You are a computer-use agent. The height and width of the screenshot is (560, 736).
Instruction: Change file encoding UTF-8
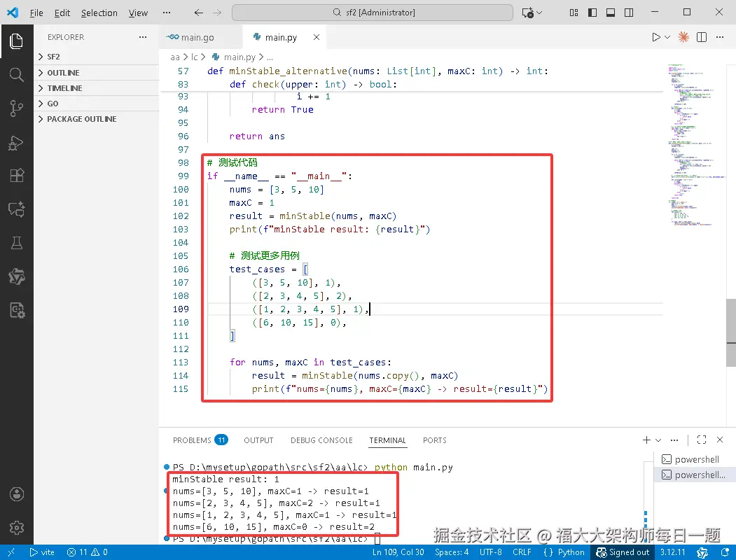coord(490,552)
